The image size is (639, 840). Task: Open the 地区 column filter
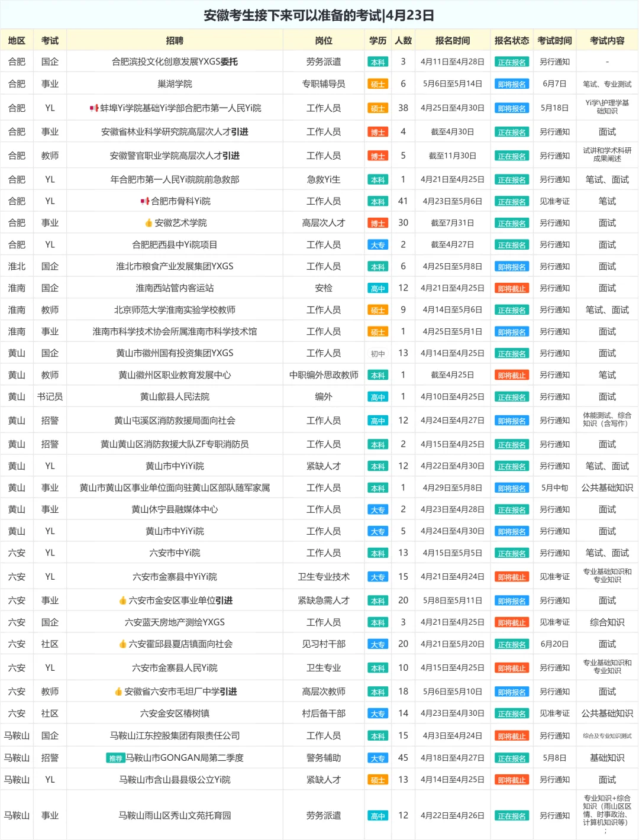point(17,40)
